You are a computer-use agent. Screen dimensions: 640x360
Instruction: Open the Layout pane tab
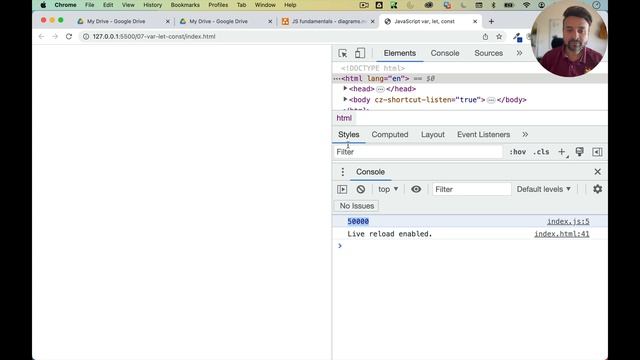click(x=433, y=135)
